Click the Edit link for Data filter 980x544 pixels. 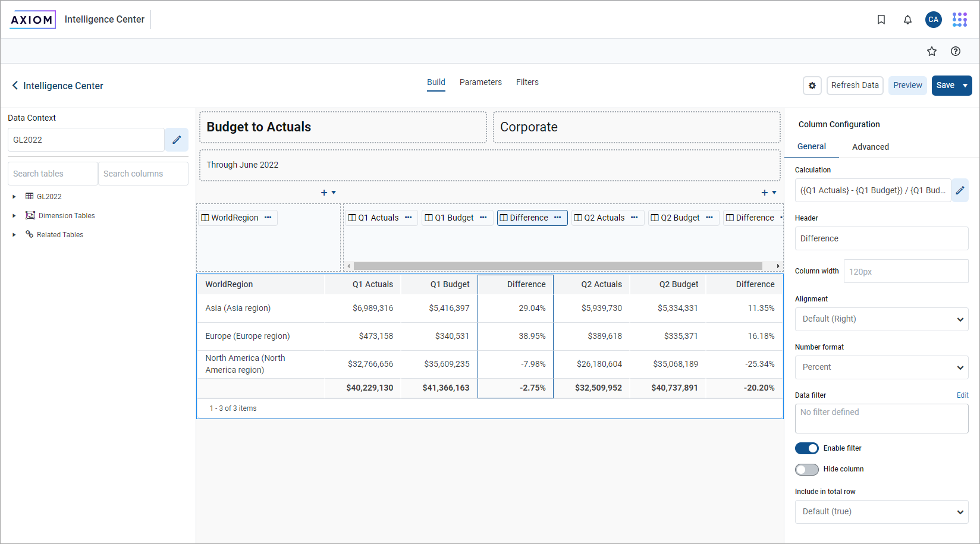962,395
